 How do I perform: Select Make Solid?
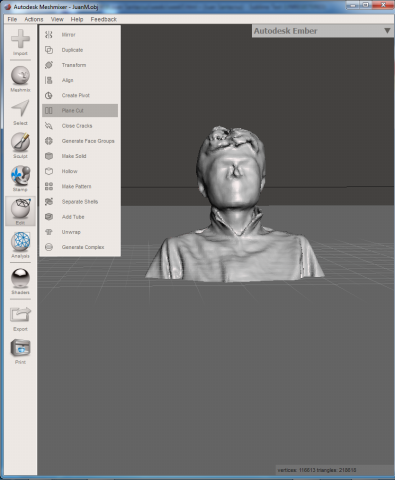point(80,156)
